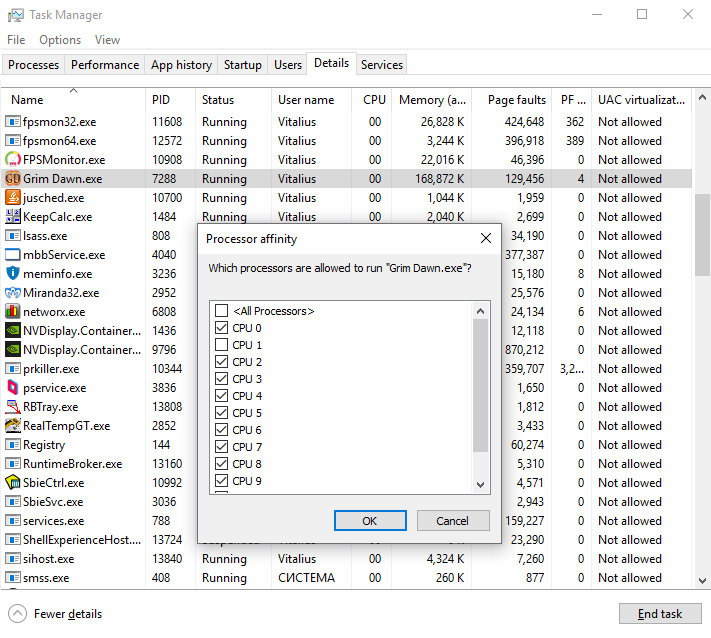Click NVDisplay.Container icon for PID 1436
Image resolution: width=711 pixels, height=638 pixels.
coord(13,331)
